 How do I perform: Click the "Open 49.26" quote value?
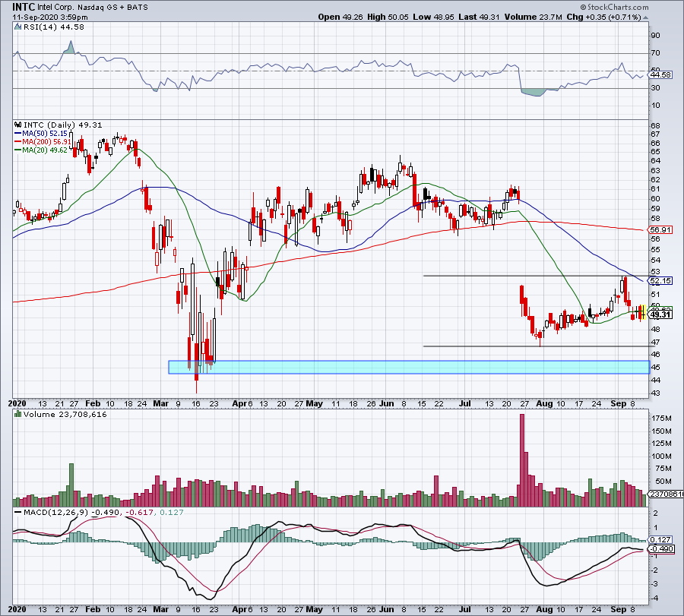pyautogui.click(x=340, y=17)
